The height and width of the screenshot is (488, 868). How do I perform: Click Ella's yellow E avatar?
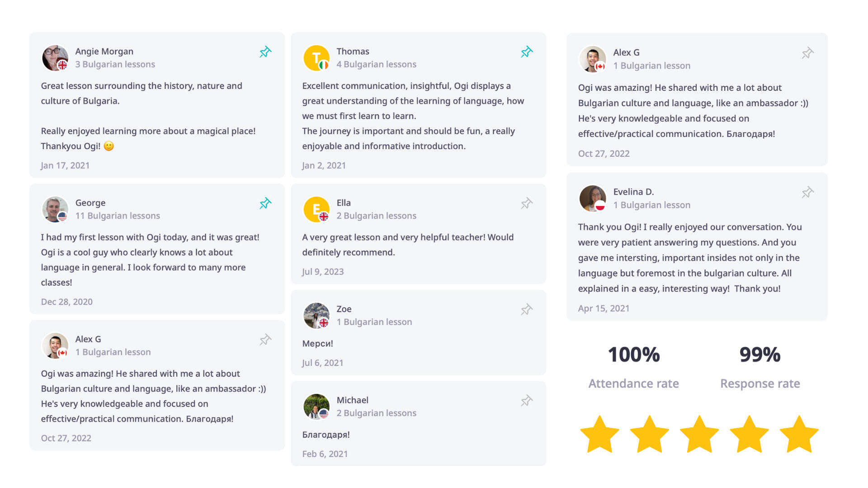pyautogui.click(x=316, y=209)
